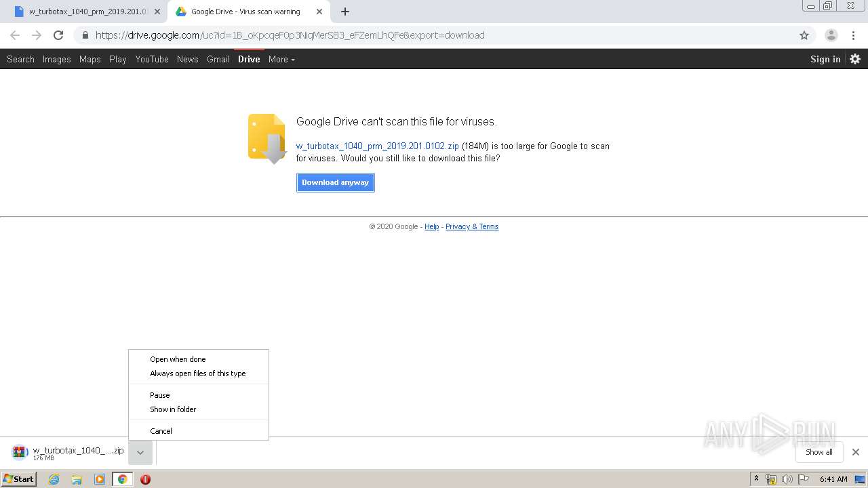Open the volume speaker tray icon
This screenshot has width=868, height=488.
pos(787,479)
